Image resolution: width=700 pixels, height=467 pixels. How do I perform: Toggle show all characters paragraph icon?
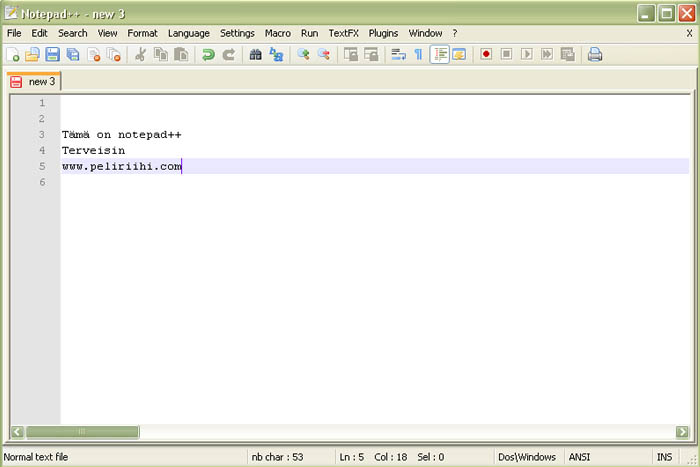tap(418, 54)
